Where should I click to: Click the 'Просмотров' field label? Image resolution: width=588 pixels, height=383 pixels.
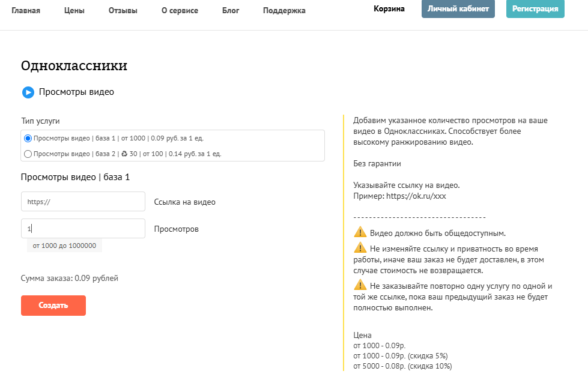click(176, 229)
